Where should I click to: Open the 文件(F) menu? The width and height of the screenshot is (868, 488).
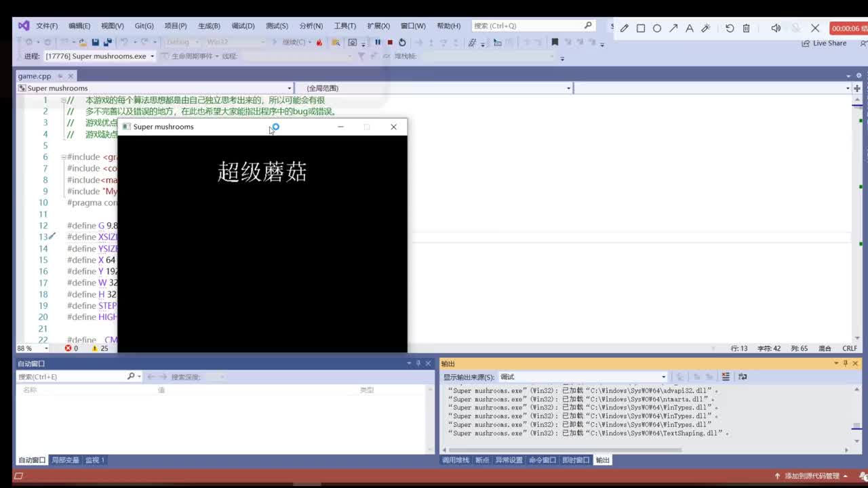coord(47,26)
